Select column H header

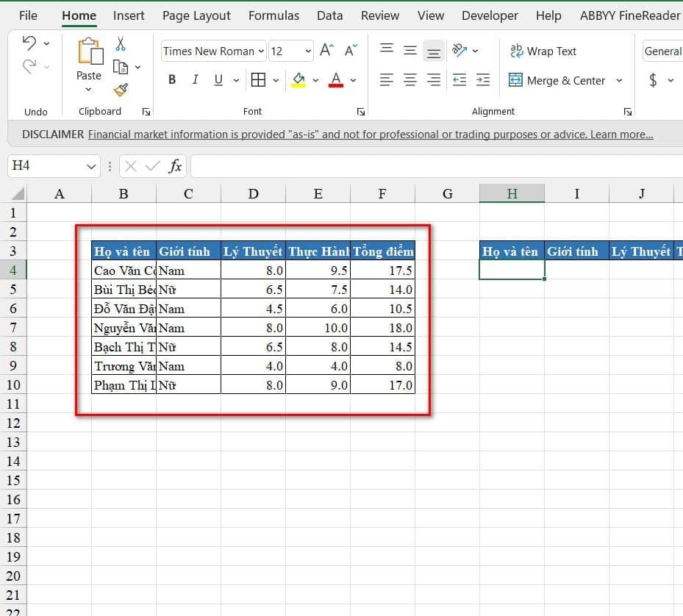click(x=512, y=193)
